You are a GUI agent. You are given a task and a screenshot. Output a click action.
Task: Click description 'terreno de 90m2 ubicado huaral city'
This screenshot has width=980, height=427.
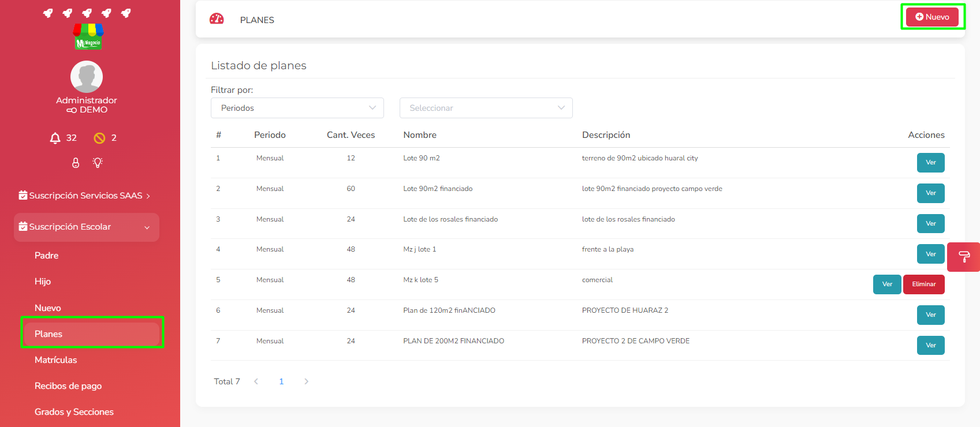pos(640,158)
